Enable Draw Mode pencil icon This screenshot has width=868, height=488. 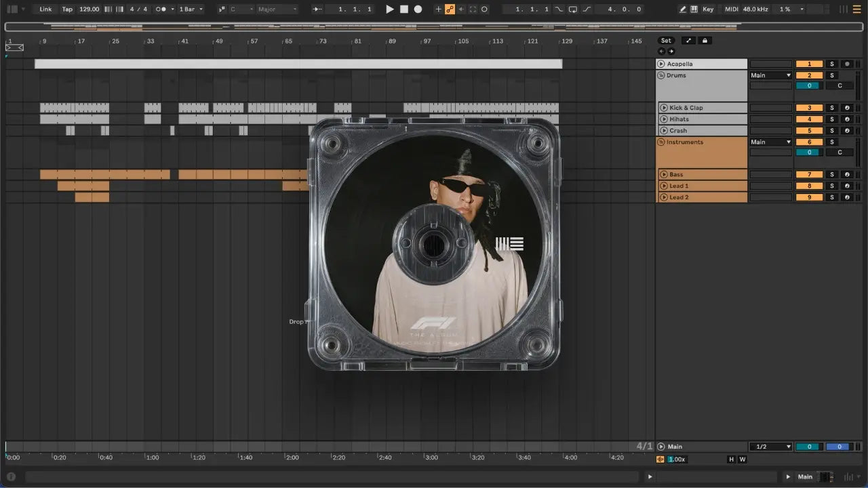[x=683, y=9]
